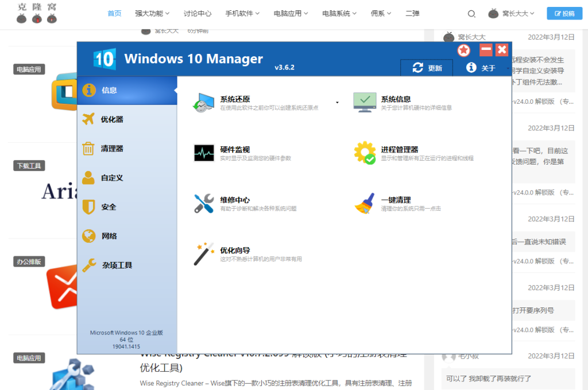Expand the 电脑应用 website menu
Viewport: 588px width, 390px height.
click(x=291, y=14)
